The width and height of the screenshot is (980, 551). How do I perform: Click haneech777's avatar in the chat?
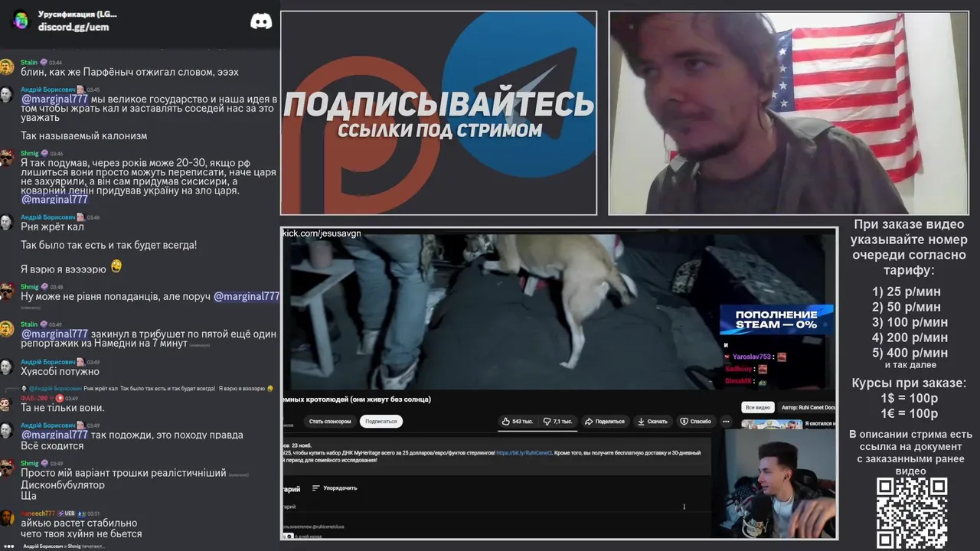7,518
